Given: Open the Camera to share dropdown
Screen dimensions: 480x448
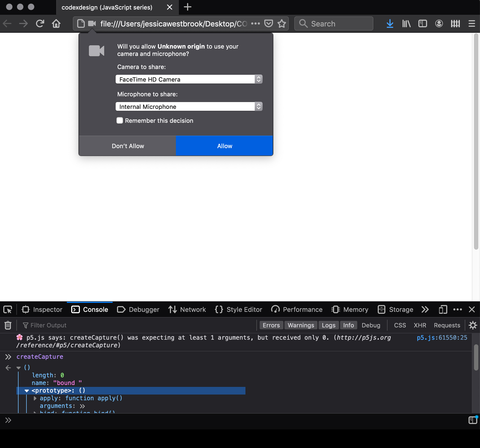Looking at the screenshot, I should [189, 79].
